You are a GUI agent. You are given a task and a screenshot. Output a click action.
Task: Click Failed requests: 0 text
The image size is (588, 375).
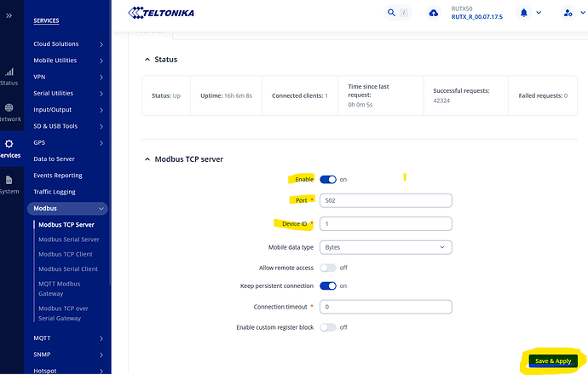[x=543, y=96]
